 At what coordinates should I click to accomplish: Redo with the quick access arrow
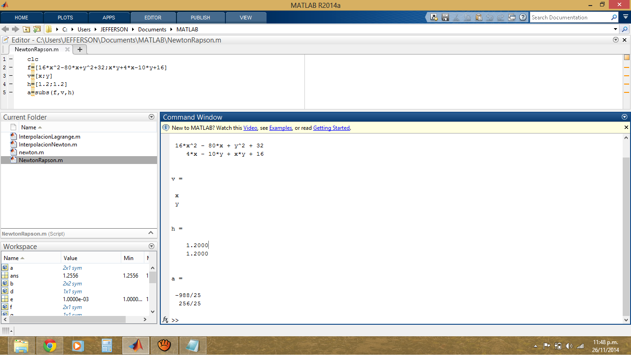tap(501, 18)
